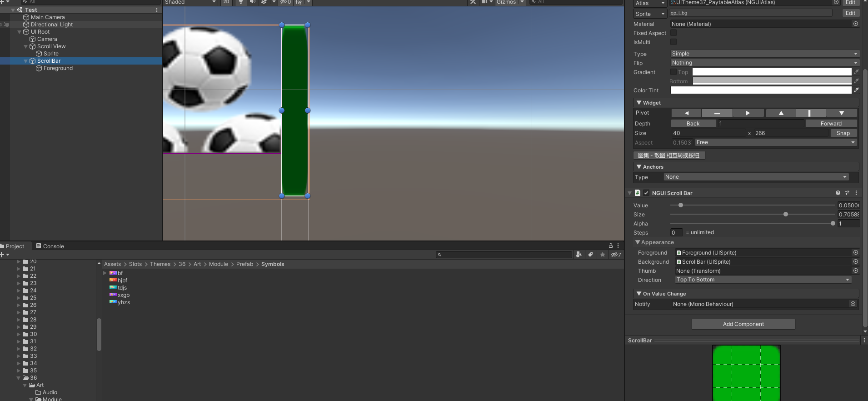868x401 pixels.
Task: Select xxgb asset file
Action: [x=124, y=295]
